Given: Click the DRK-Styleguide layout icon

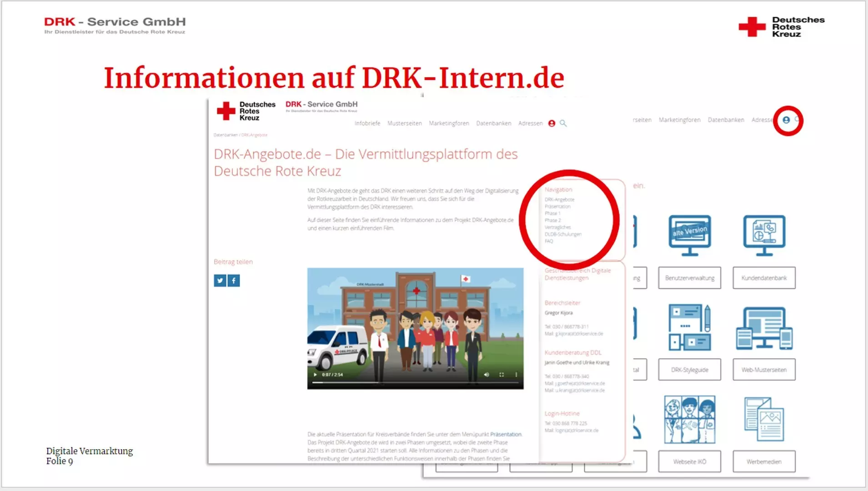Looking at the screenshot, I should (689, 327).
